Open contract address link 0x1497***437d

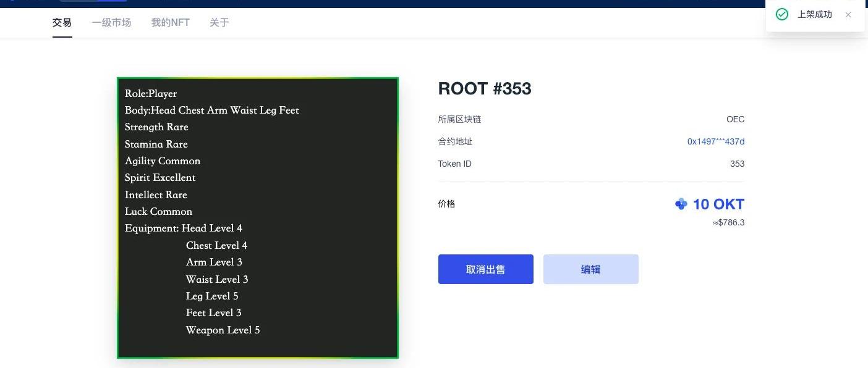click(715, 141)
